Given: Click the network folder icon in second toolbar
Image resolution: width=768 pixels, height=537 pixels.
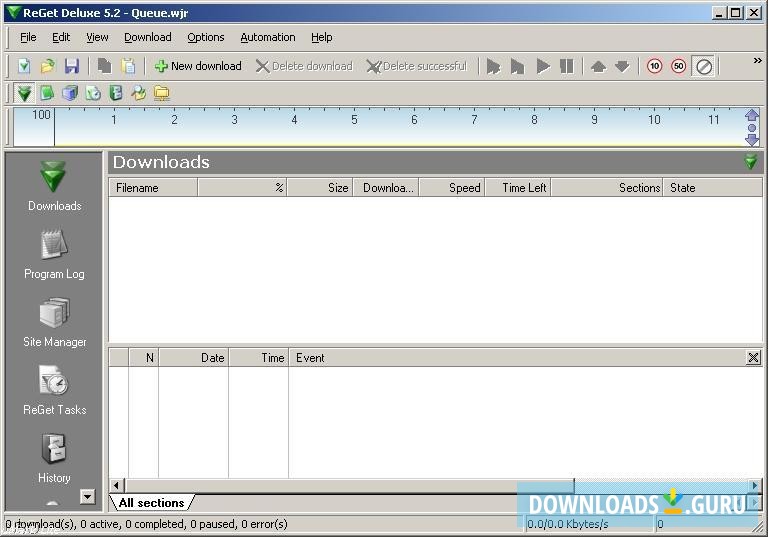Looking at the screenshot, I should coord(162,93).
